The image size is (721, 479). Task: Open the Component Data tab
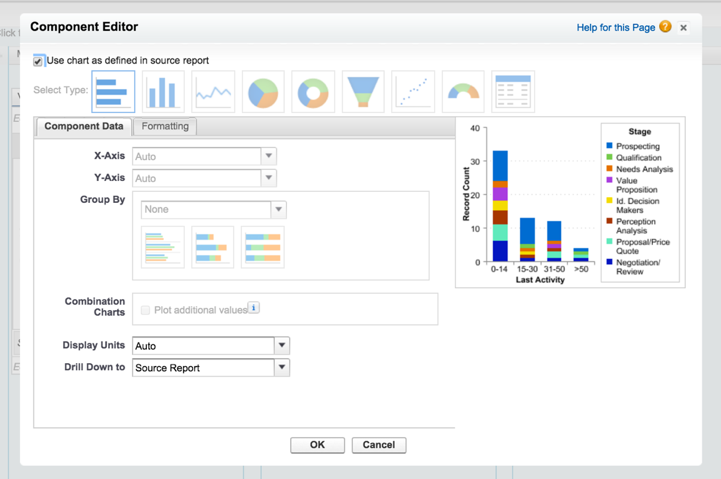[x=84, y=127]
